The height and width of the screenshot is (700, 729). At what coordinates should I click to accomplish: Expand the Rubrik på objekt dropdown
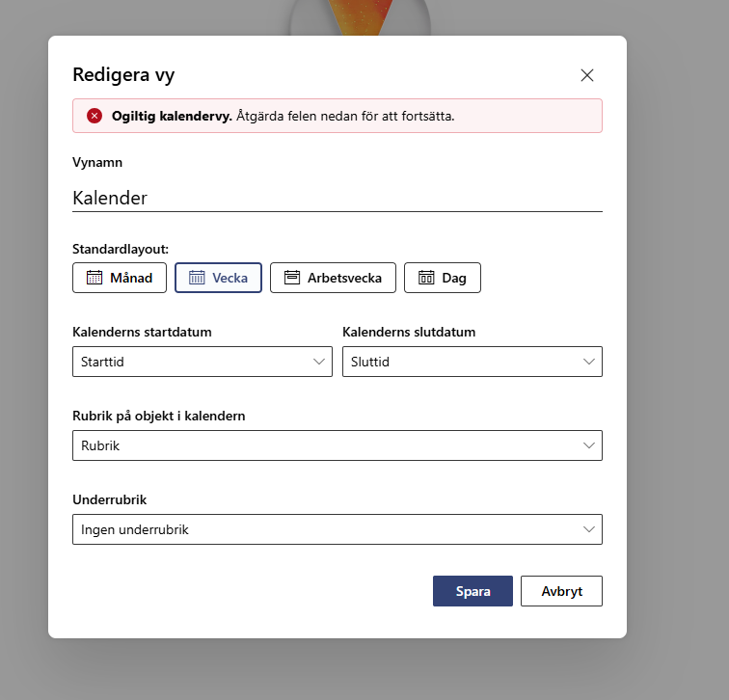point(337,445)
